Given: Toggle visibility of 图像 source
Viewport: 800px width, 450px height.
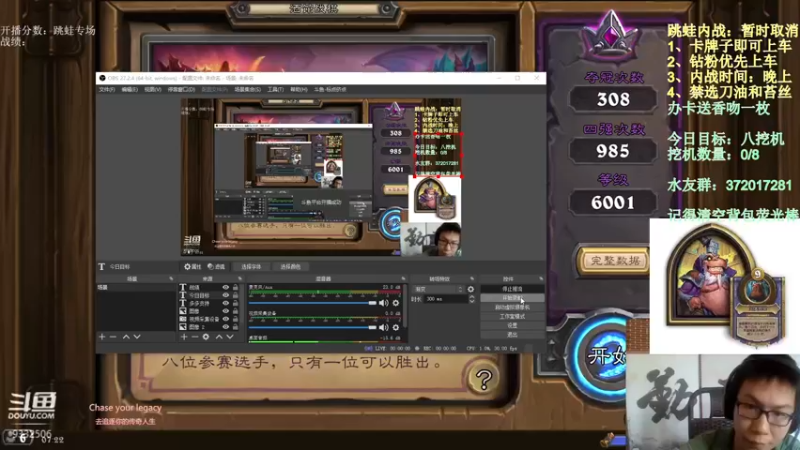Looking at the screenshot, I should tap(226, 311).
